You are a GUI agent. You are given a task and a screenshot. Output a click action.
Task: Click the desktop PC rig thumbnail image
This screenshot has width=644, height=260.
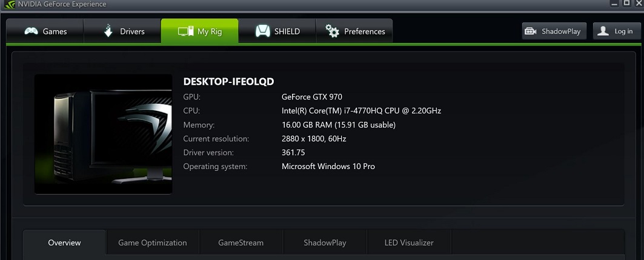click(103, 134)
